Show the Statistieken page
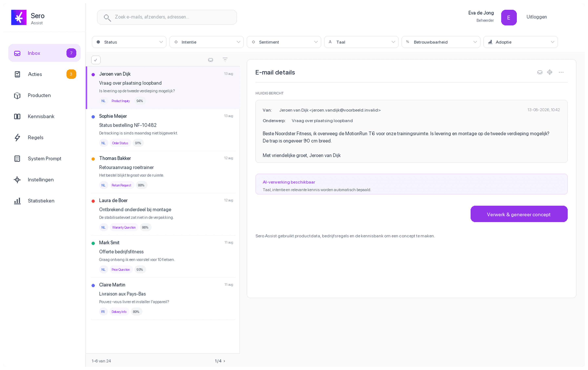Screen dimensions: 588x370 tap(44, 201)
